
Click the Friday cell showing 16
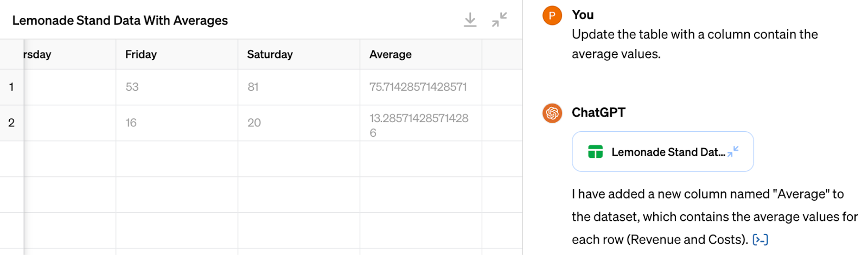(177, 123)
